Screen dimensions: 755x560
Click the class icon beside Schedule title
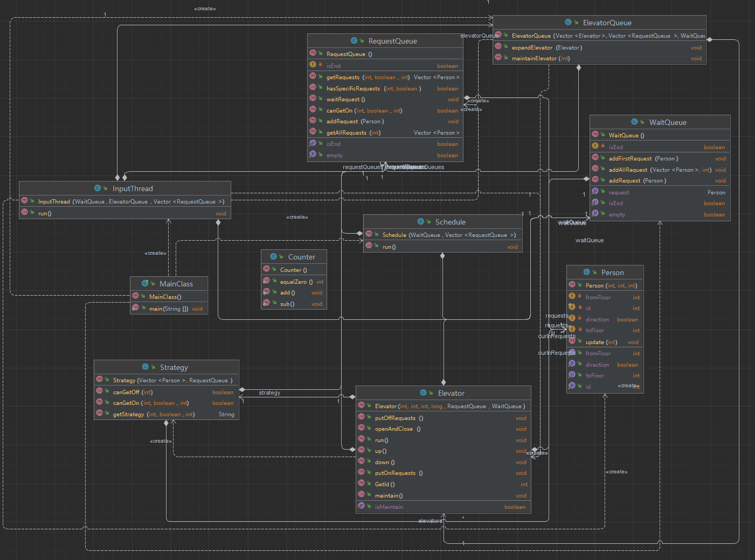click(x=420, y=222)
